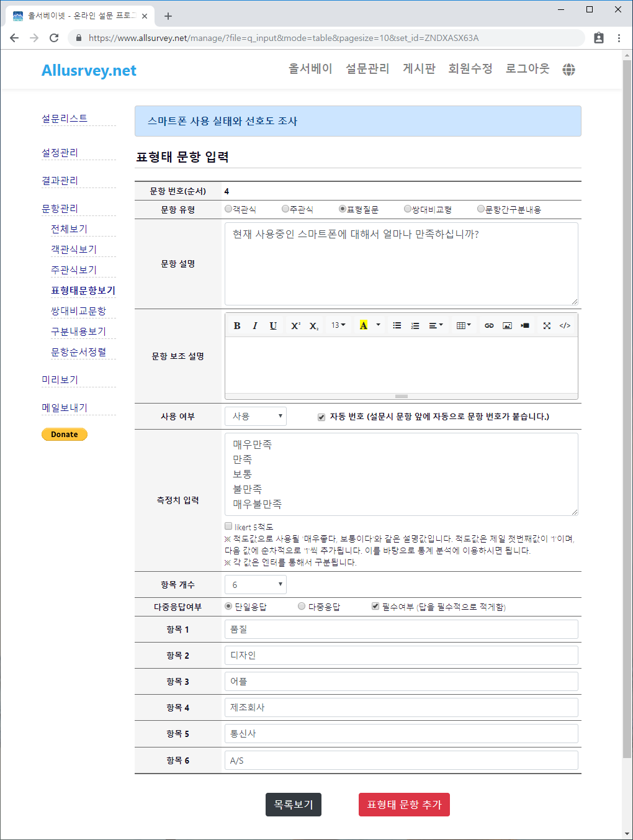This screenshot has width=633, height=840.
Task: Insert an unordered bullet list
Action: click(x=397, y=325)
